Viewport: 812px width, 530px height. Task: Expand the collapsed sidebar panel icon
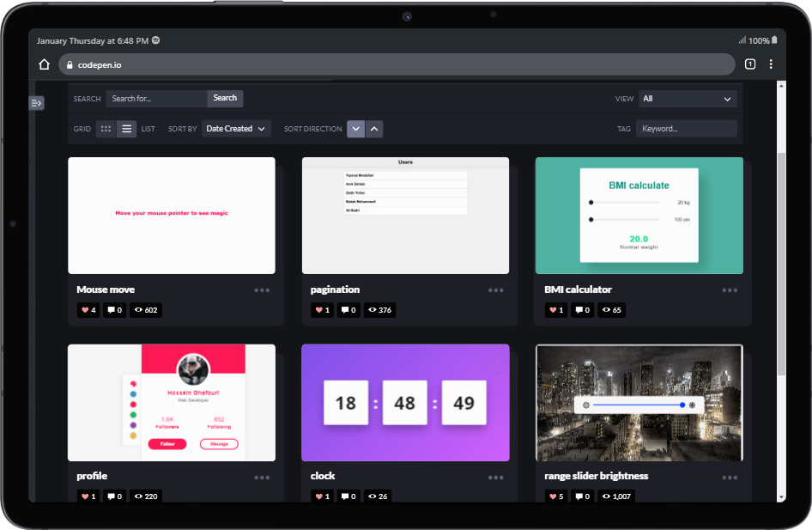36,103
